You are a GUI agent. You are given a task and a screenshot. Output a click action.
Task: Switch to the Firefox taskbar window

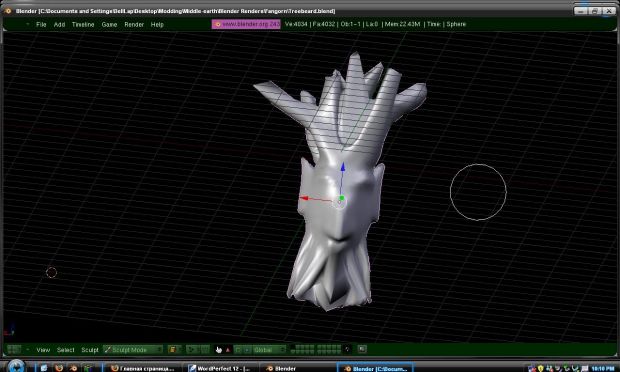pyautogui.click(x=143, y=368)
